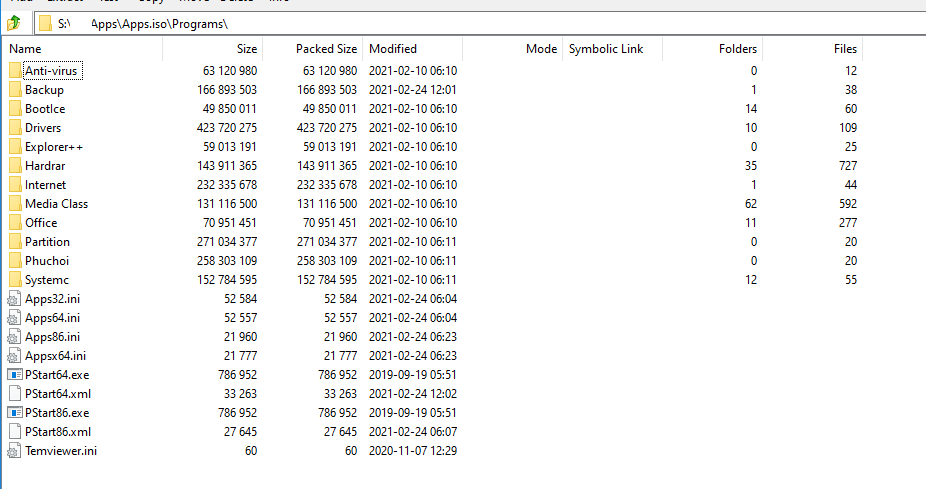Screen dimensions: 926x489
Task: Click the PStart86.exe application icon
Action: point(15,412)
